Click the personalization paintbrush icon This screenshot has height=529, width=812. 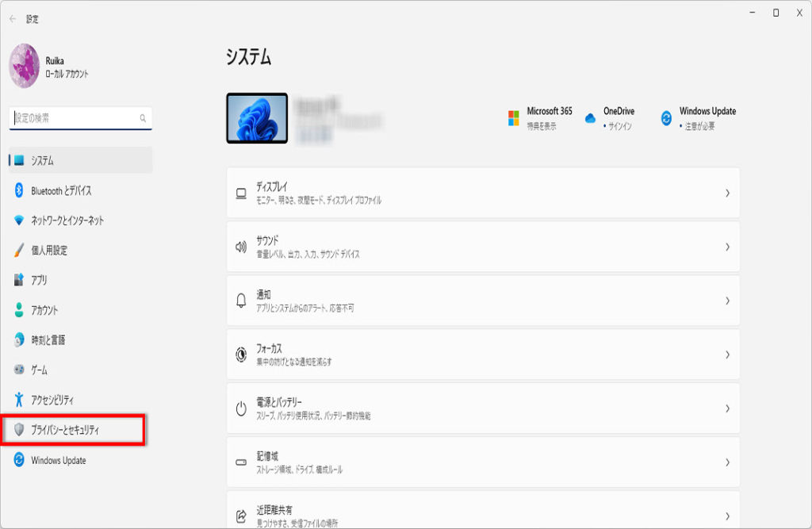coord(19,251)
